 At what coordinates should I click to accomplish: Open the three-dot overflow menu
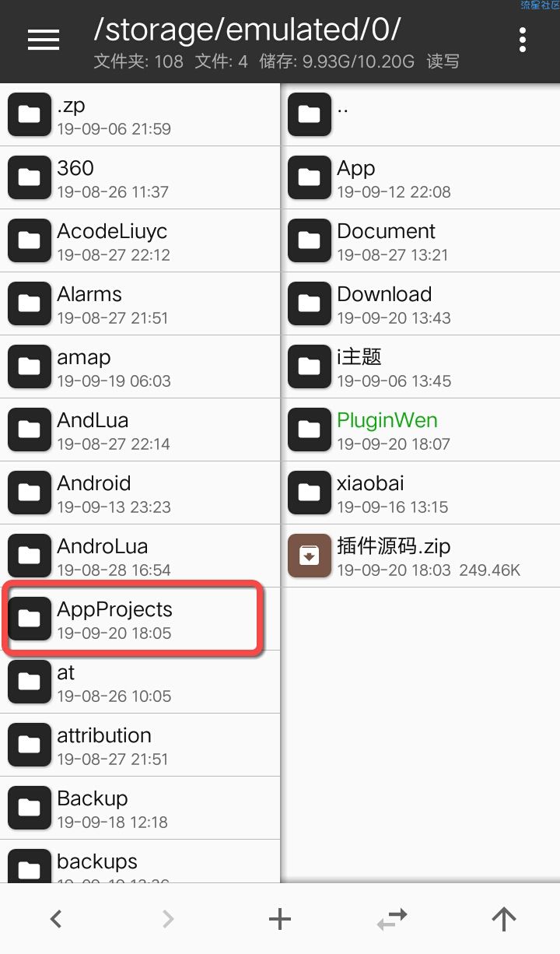click(523, 40)
